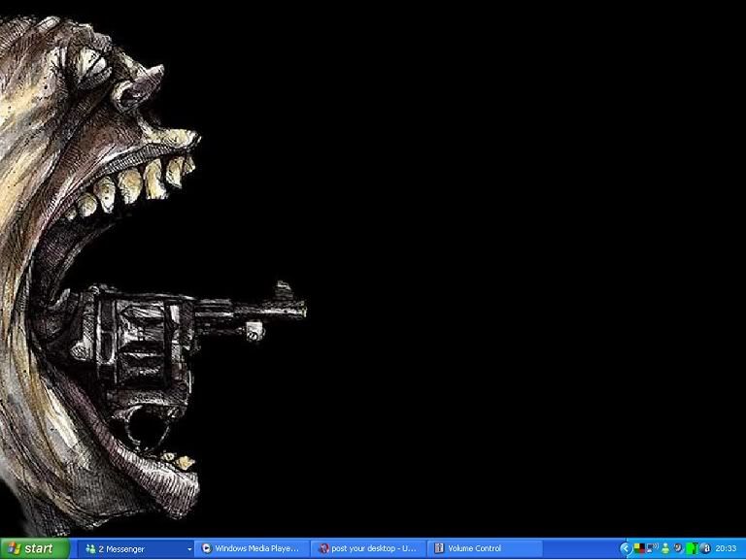The width and height of the screenshot is (746, 560).
Task: Click the four-colored squares tray icon
Action: (639, 548)
